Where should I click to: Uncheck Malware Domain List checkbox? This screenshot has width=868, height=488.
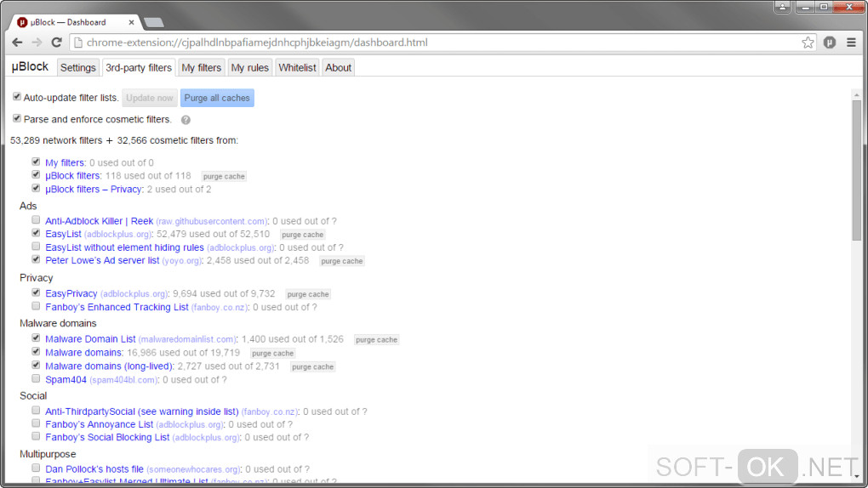pyautogui.click(x=36, y=338)
